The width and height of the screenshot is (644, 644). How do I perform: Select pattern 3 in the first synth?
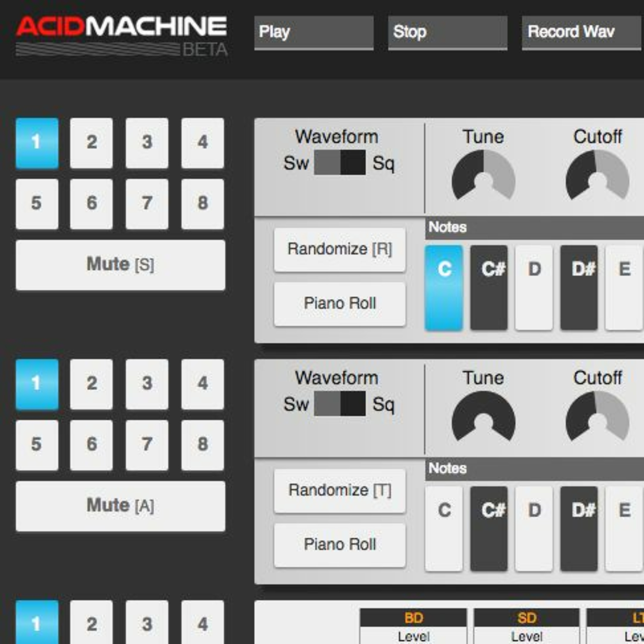click(147, 143)
